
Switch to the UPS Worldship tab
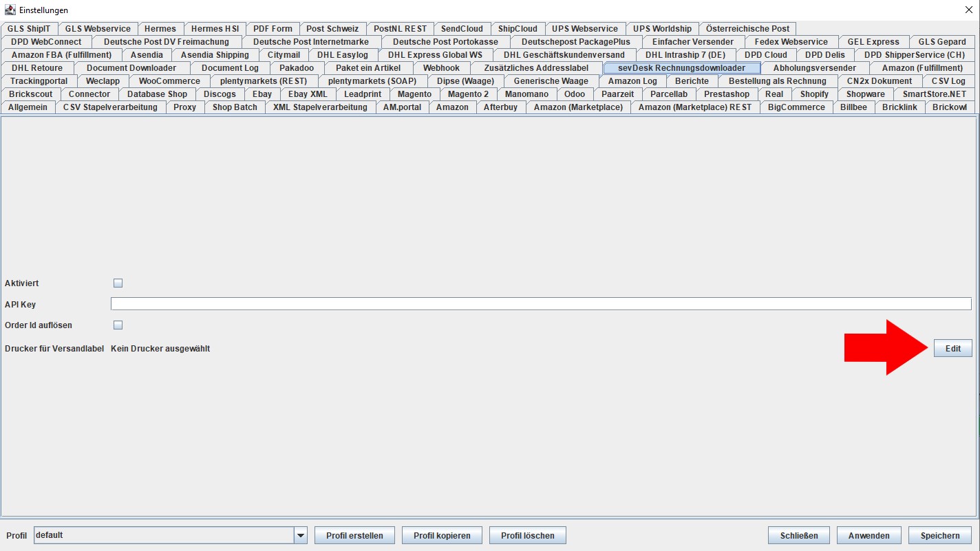(x=662, y=29)
